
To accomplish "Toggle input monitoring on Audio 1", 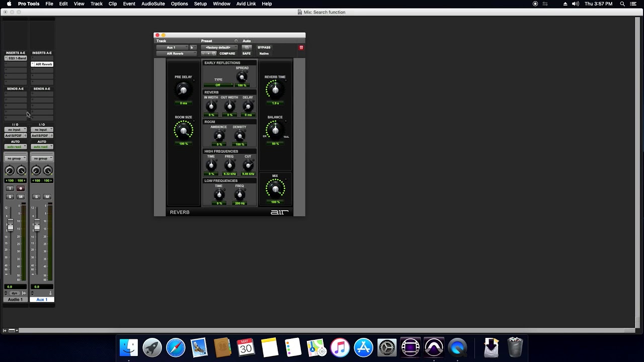I will pyautogui.click(x=10, y=188).
